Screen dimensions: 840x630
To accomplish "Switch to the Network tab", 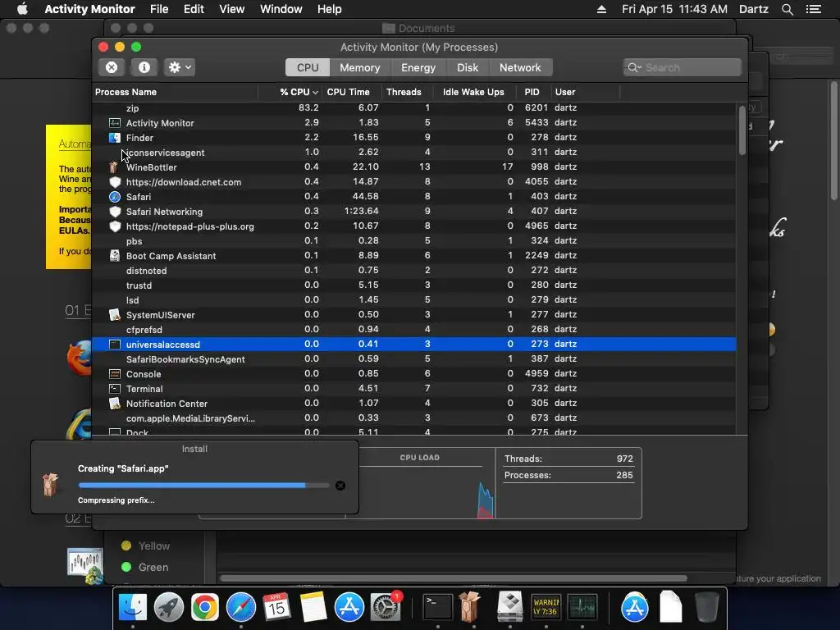I will [520, 67].
